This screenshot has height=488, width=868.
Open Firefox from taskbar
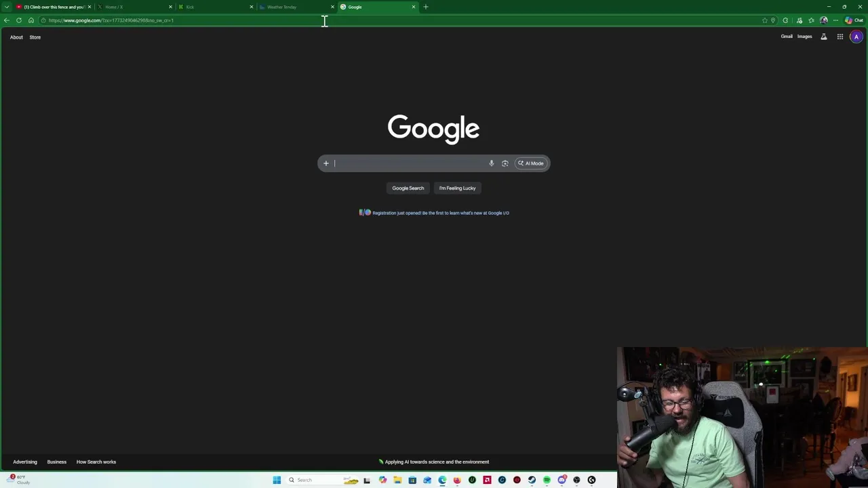(x=457, y=480)
